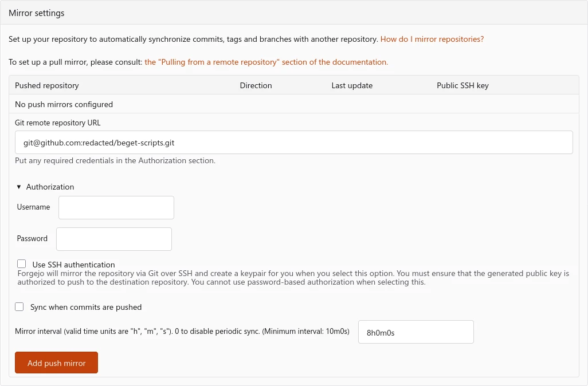Focus the Git remote repository URL field
The width and height of the screenshot is (588, 386).
coord(293,143)
